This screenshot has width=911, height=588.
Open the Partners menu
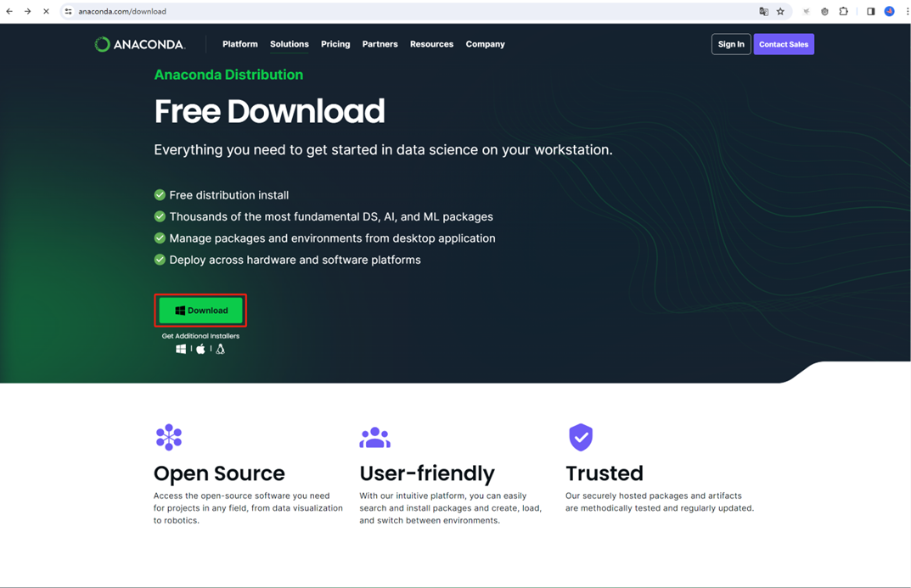380,44
